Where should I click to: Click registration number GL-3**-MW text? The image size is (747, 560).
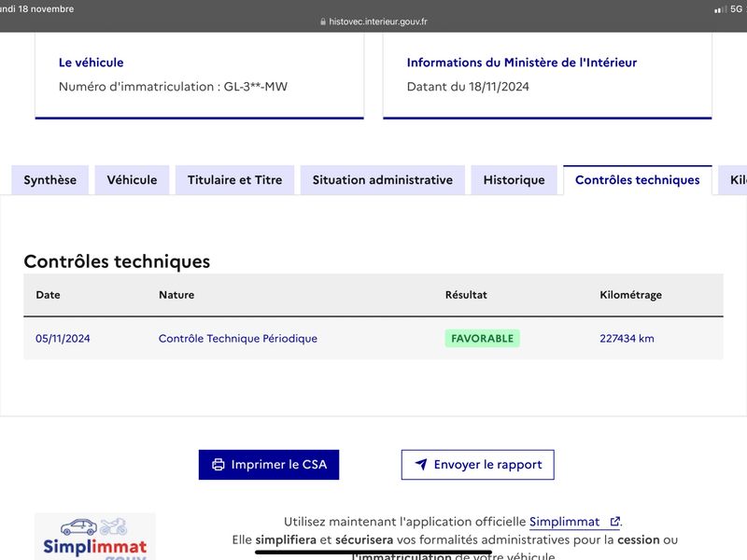(256, 87)
